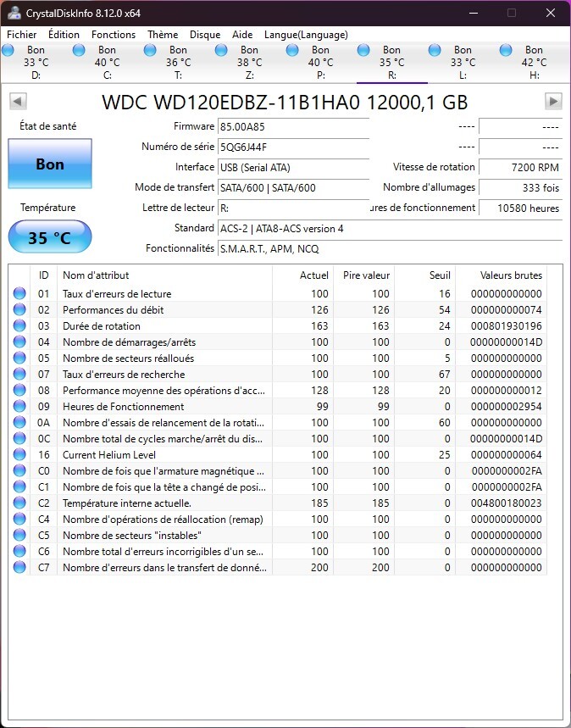Click the CrystalDiskInfo title bar app icon
This screenshot has width=571, height=728.
click(x=14, y=13)
